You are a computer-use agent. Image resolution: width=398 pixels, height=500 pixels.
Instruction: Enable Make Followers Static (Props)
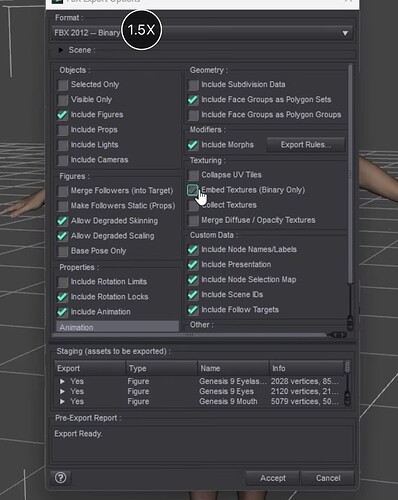pyautogui.click(x=62, y=206)
